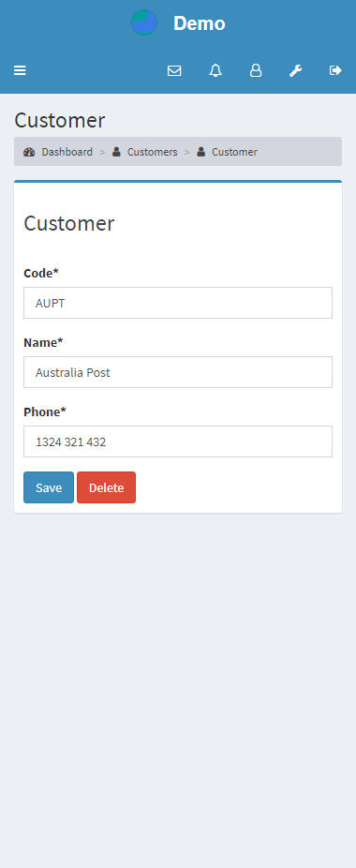
Task: Select the Phone number input field
Action: (x=178, y=441)
